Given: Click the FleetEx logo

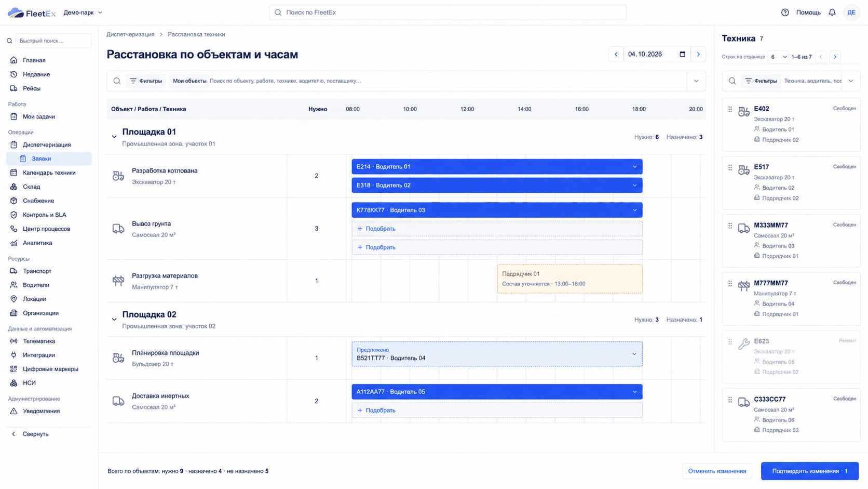Looking at the screenshot, I should (x=32, y=12).
